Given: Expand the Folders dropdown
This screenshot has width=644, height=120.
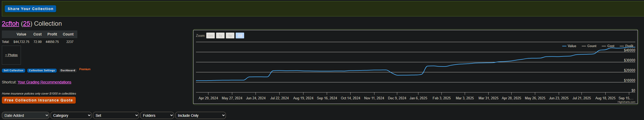Looking at the screenshot, I should (157, 115).
